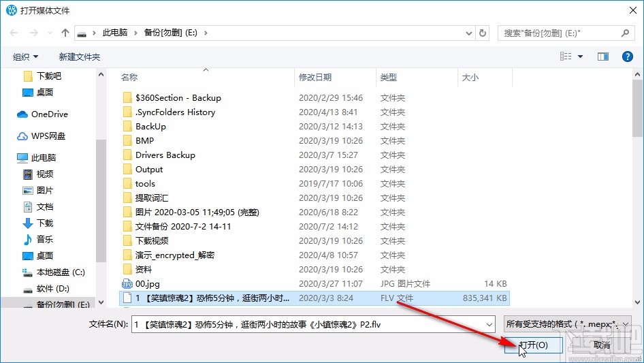Click the 下载视频 folder icon
644x363 pixels.
(128, 241)
